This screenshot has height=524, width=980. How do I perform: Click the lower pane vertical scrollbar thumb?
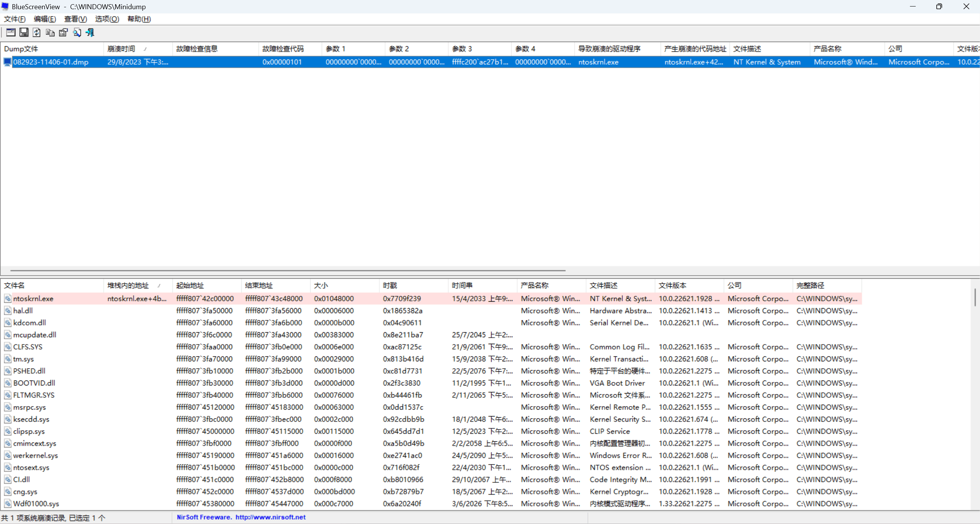click(975, 297)
